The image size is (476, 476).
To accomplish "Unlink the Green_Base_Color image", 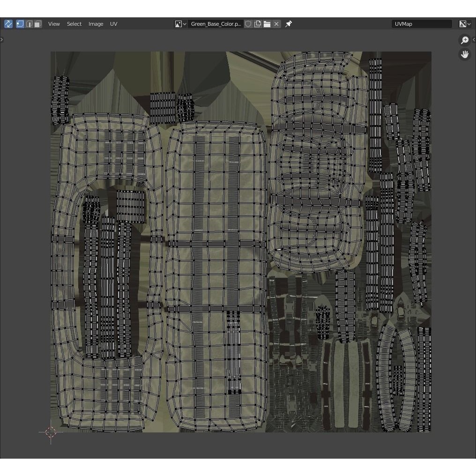I will pos(276,24).
